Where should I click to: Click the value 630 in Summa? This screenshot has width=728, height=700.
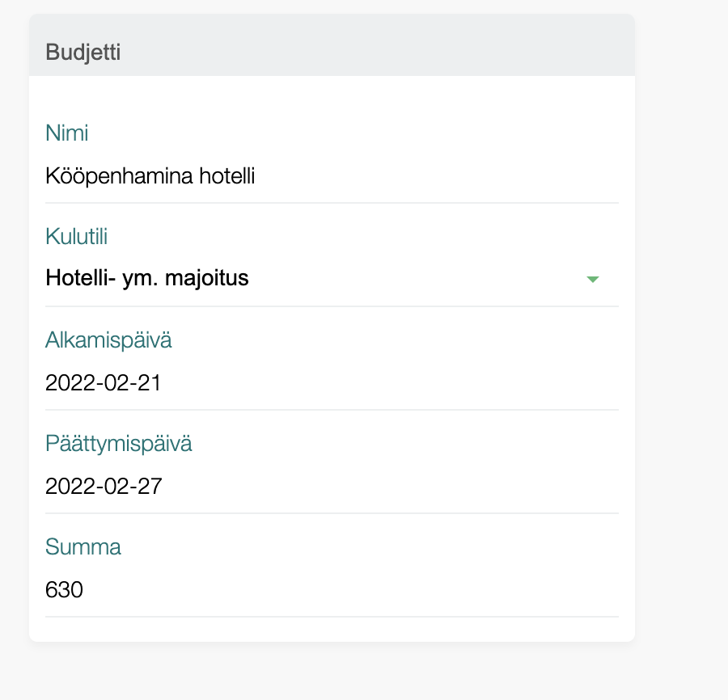tap(65, 589)
